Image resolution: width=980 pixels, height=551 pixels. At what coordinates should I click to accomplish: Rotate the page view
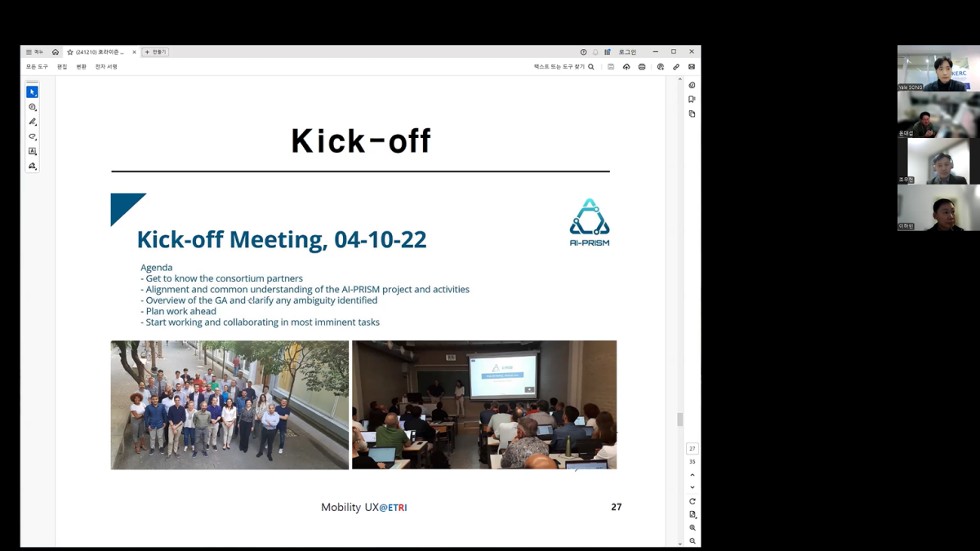693,501
